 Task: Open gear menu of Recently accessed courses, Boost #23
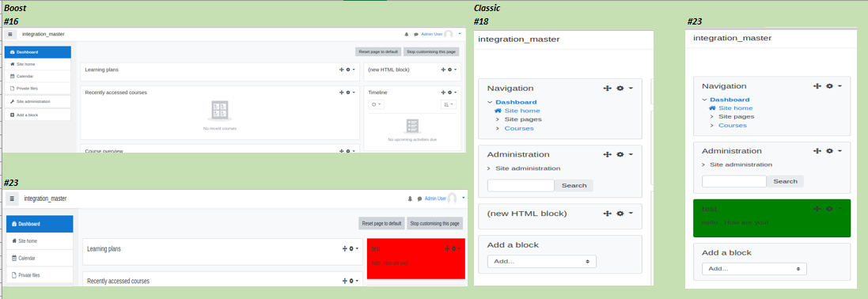[x=353, y=281]
